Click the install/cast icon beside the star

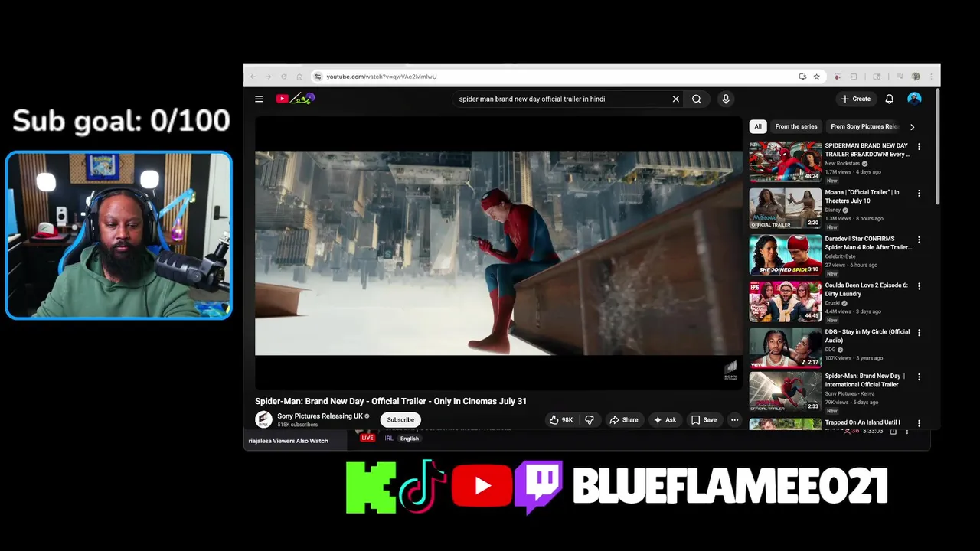(x=802, y=77)
